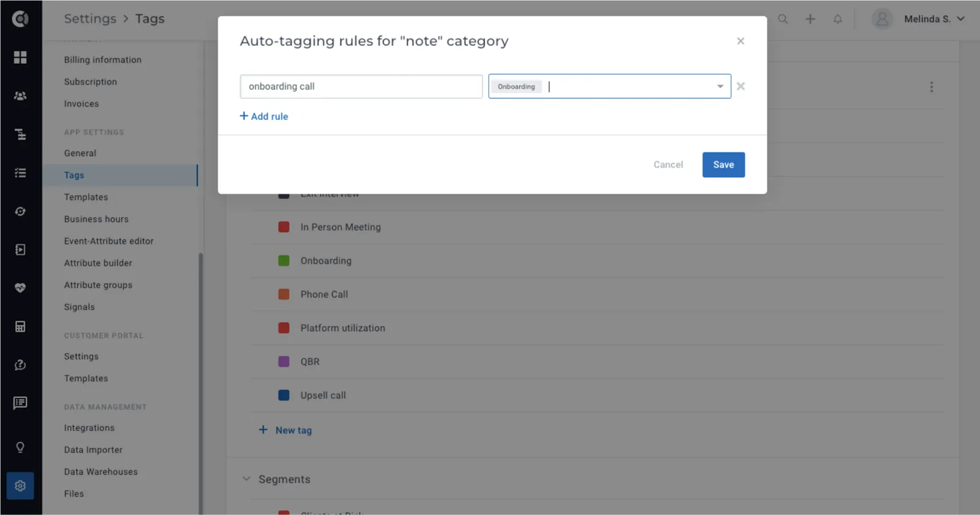Open the help question icon in sidebar
The image size is (980, 515).
20,365
